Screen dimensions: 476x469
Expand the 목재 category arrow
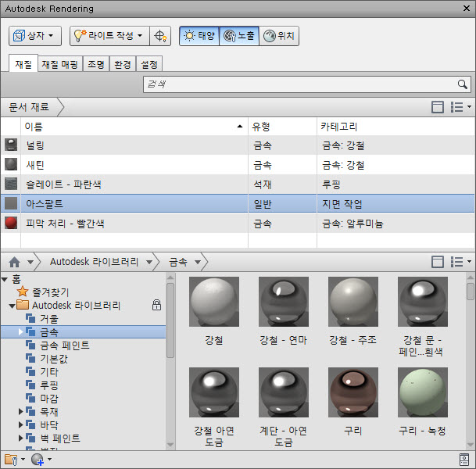click(20, 412)
